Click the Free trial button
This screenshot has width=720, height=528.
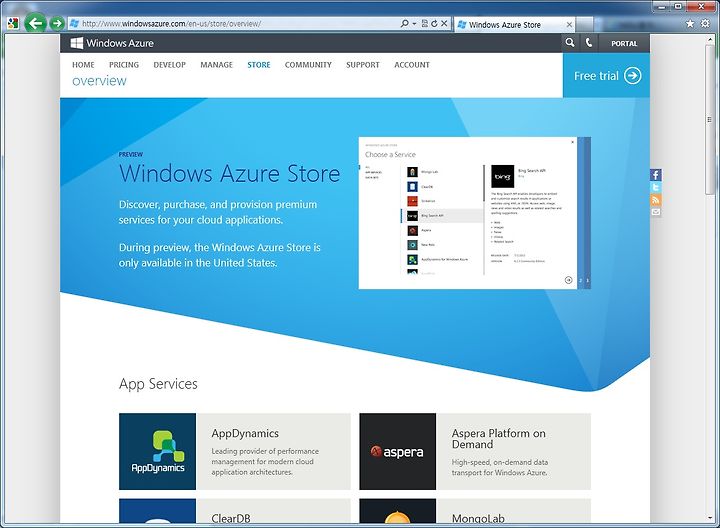pos(606,75)
